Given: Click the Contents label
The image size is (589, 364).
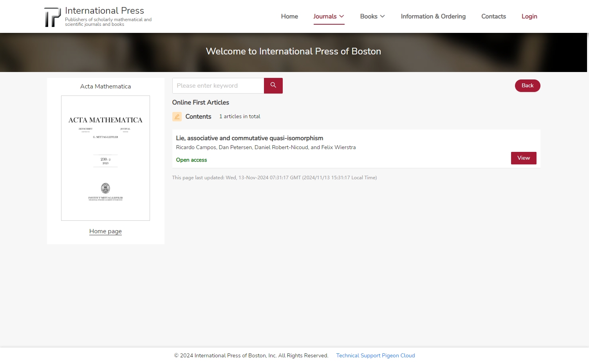Looking at the screenshot, I should coord(198,117).
